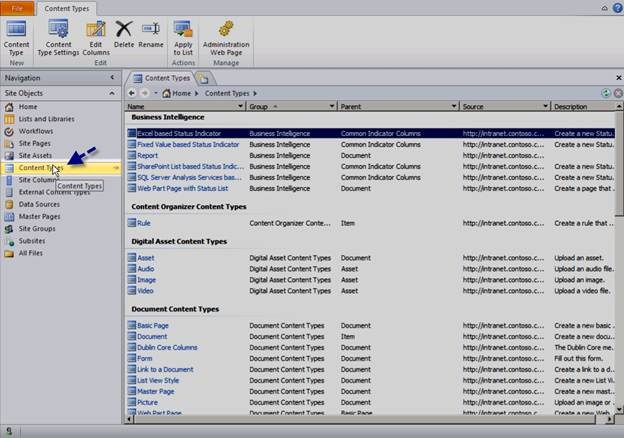Image resolution: width=624 pixels, height=438 pixels.
Task: Open the Rule content type
Action: (x=144, y=223)
